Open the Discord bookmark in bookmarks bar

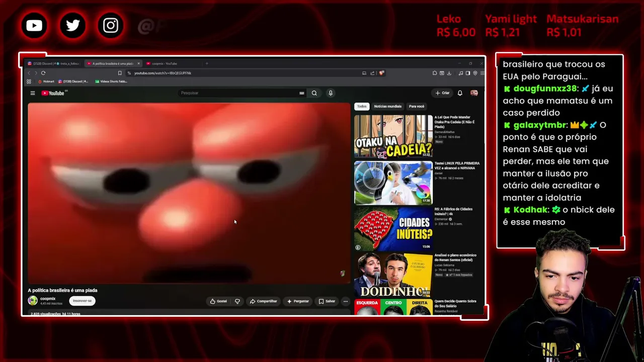[73, 81]
